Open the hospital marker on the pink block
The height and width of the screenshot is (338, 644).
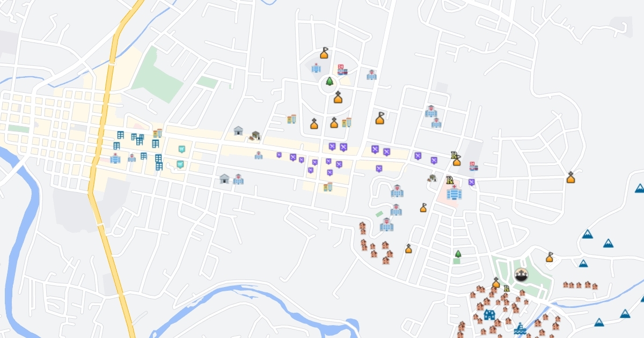pyautogui.click(x=454, y=193)
